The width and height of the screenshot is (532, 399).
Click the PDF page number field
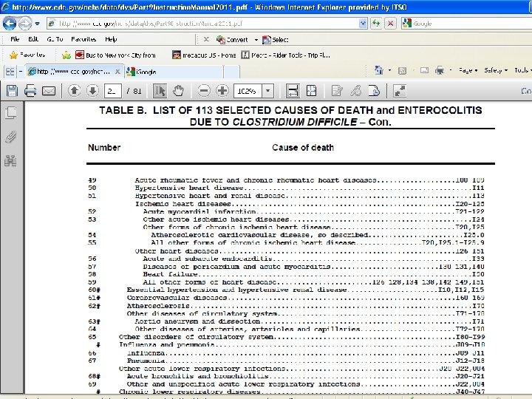tap(112, 91)
